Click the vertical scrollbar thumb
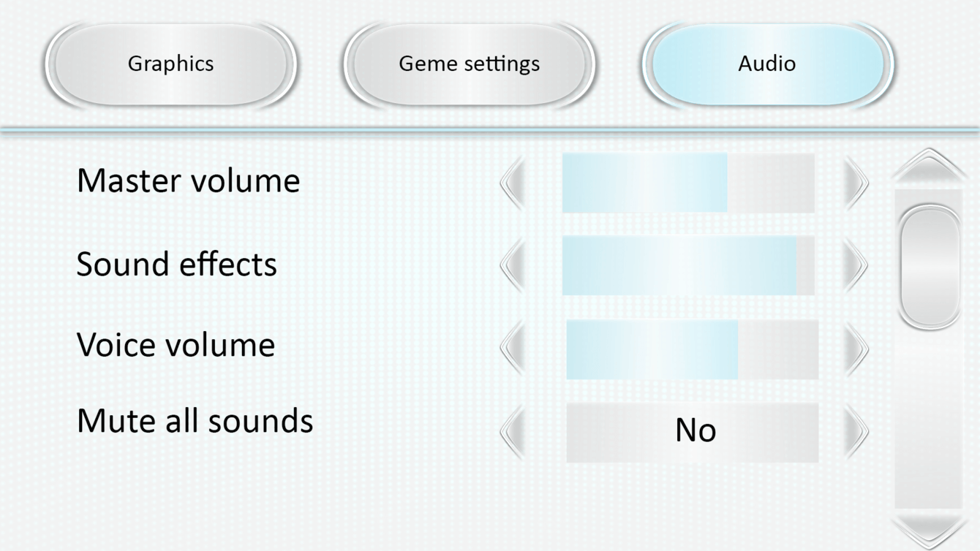 (929, 267)
